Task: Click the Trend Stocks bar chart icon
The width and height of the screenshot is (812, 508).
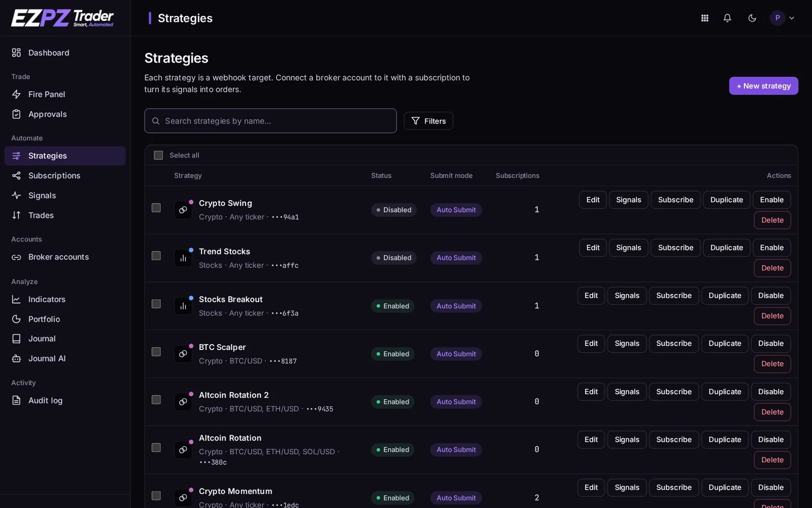Action: [183, 258]
